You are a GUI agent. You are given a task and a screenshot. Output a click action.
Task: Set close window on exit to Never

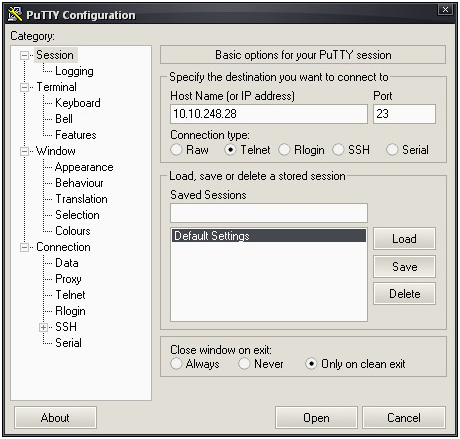[x=244, y=364]
